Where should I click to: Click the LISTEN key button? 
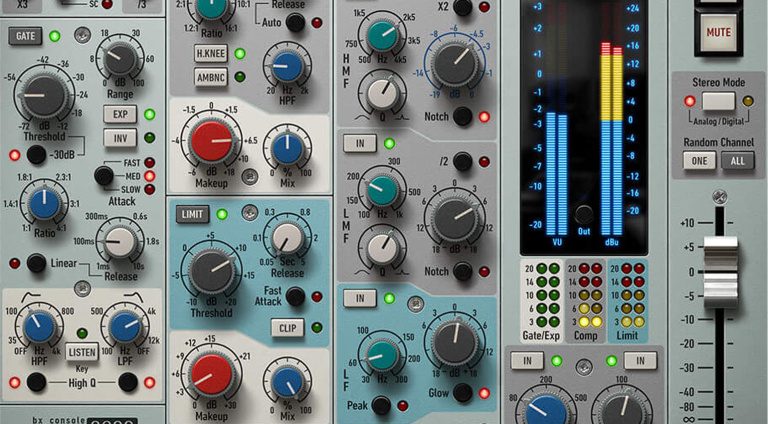point(82,352)
